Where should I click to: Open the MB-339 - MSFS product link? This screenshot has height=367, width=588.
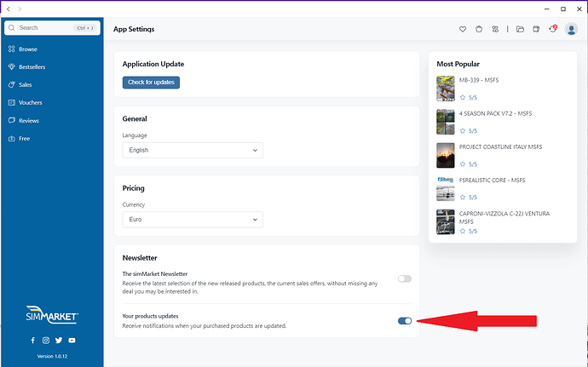(x=479, y=80)
